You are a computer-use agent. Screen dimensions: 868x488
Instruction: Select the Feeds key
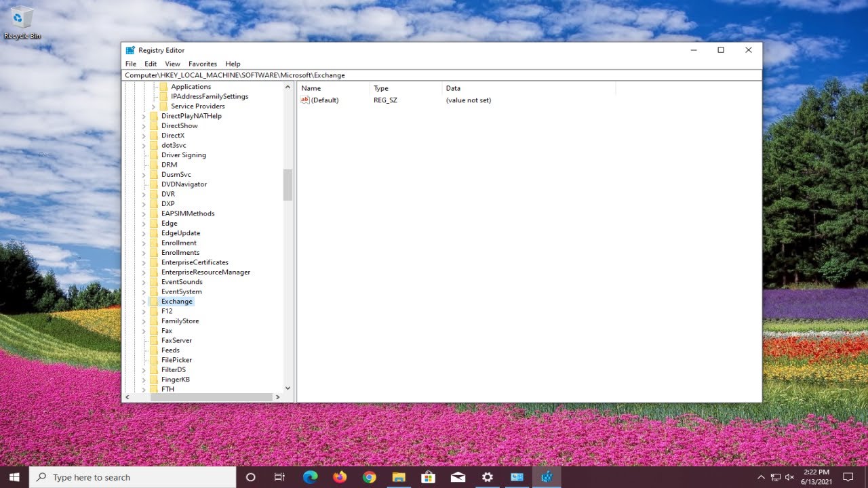pos(170,350)
